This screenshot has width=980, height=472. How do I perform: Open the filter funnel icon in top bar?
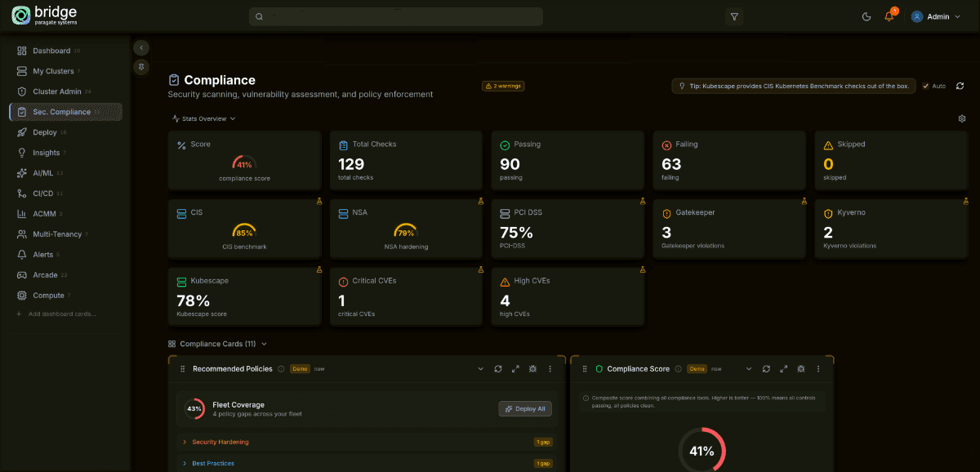[x=734, y=16]
